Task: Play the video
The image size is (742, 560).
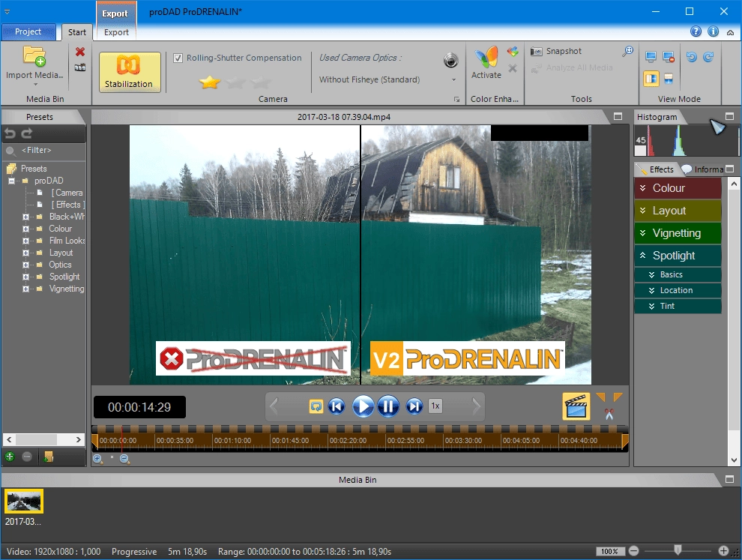Action: 363,406
